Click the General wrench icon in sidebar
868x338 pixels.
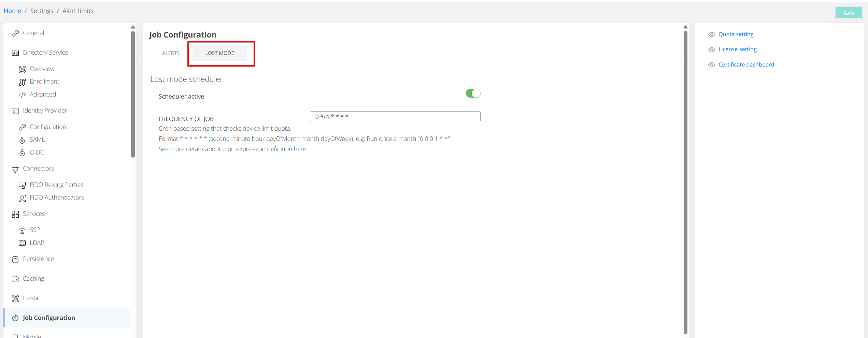click(x=15, y=33)
